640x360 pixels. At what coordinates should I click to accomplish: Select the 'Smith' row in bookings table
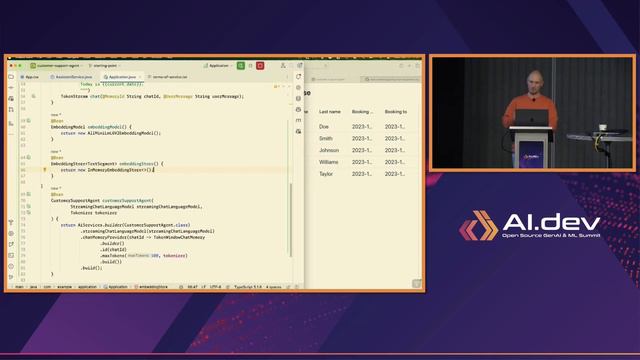[x=363, y=138]
